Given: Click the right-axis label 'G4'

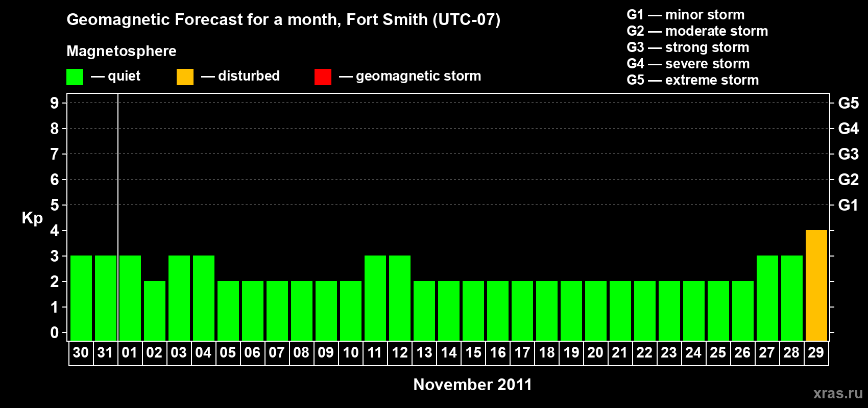Looking at the screenshot, I should point(848,129).
